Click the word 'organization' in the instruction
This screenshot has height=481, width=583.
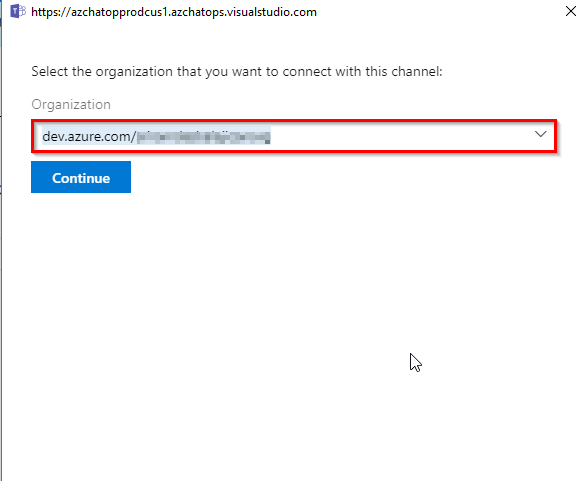134,72
